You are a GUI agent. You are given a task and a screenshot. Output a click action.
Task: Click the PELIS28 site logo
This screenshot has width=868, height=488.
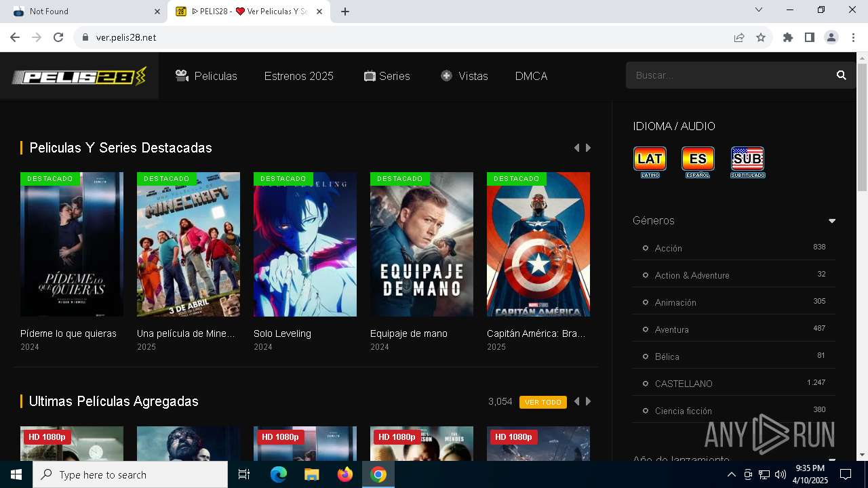tap(79, 76)
